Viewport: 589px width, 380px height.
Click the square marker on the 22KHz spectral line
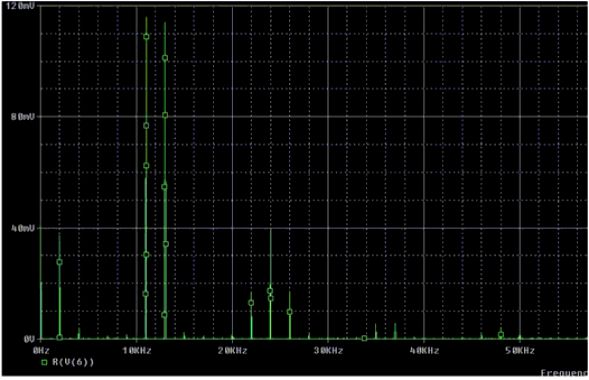coord(251,303)
